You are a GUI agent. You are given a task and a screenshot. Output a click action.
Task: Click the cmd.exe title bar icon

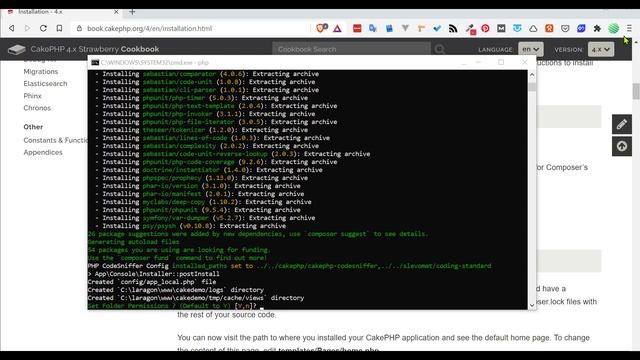tap(95, 62)
